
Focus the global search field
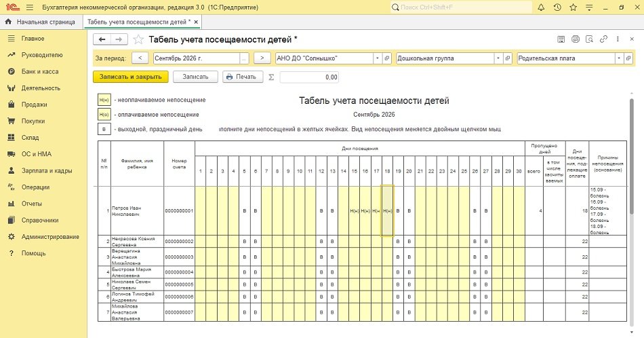[460, 7]
